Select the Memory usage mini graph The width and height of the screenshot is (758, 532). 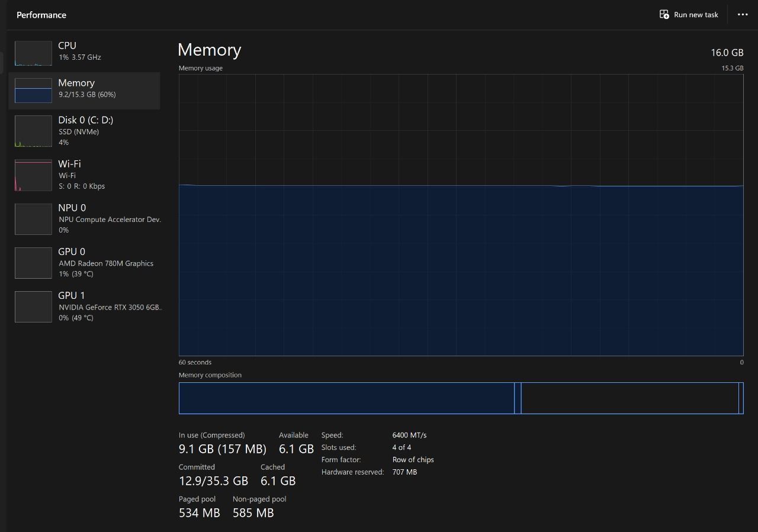pyautogui.click(x=33, y=91)
